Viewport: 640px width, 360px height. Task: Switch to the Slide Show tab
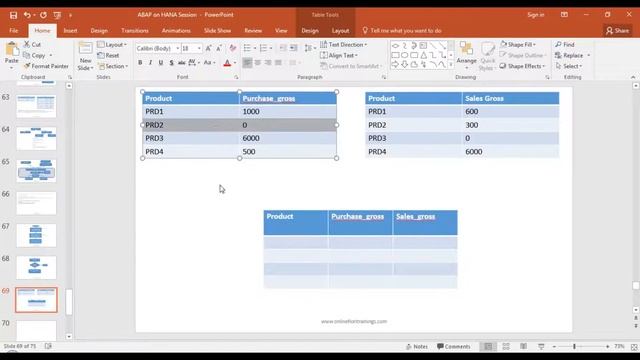point(217,31)
